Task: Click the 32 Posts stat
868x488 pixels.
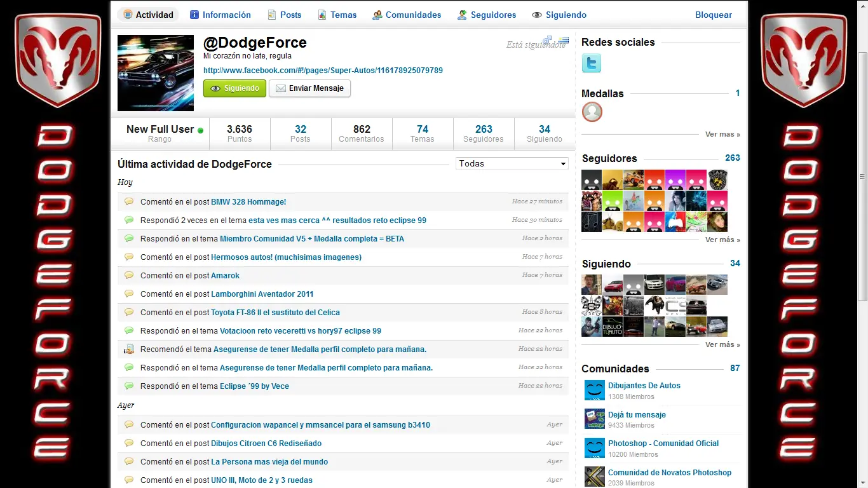Action: coord(301,133)
